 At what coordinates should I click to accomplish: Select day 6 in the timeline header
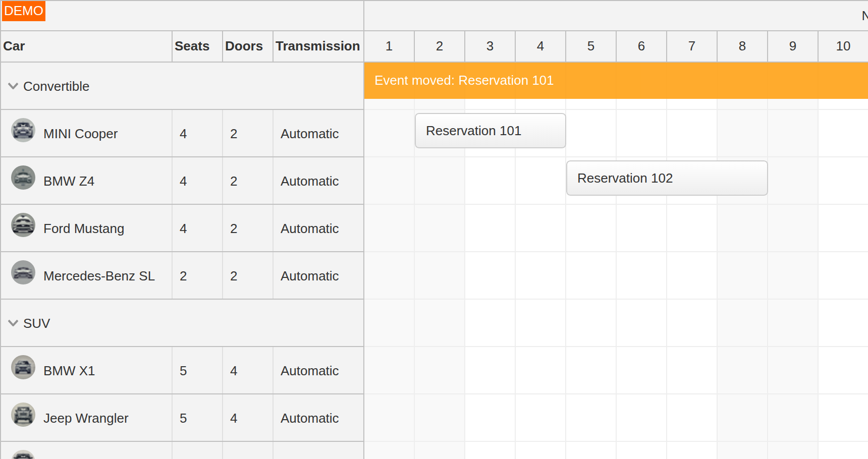point(641,46)
